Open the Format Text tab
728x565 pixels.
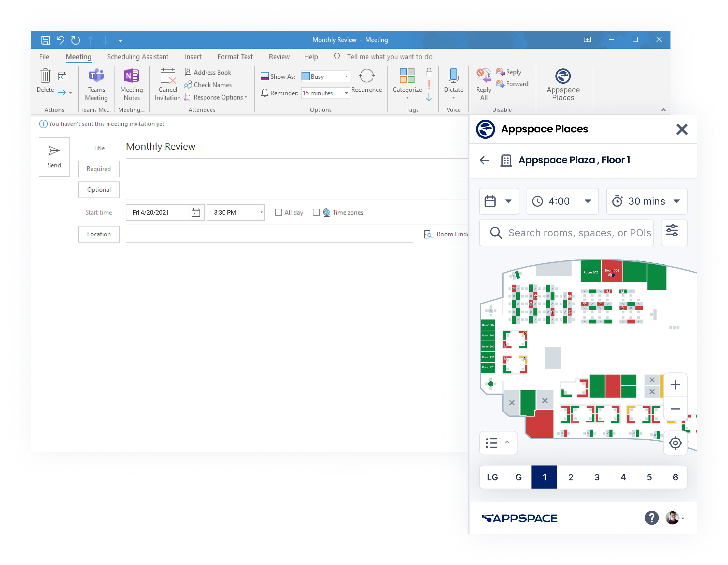[x=235, y=57]
